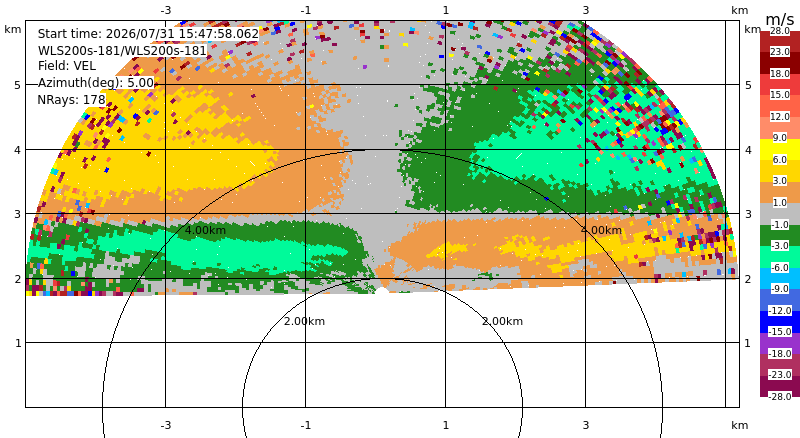Image resolution: width=800 pixels, height=438 pixels.
Task: Click the -15.0 blue colorbar segment
Action: pyautogui.click(x=780, y=331)
